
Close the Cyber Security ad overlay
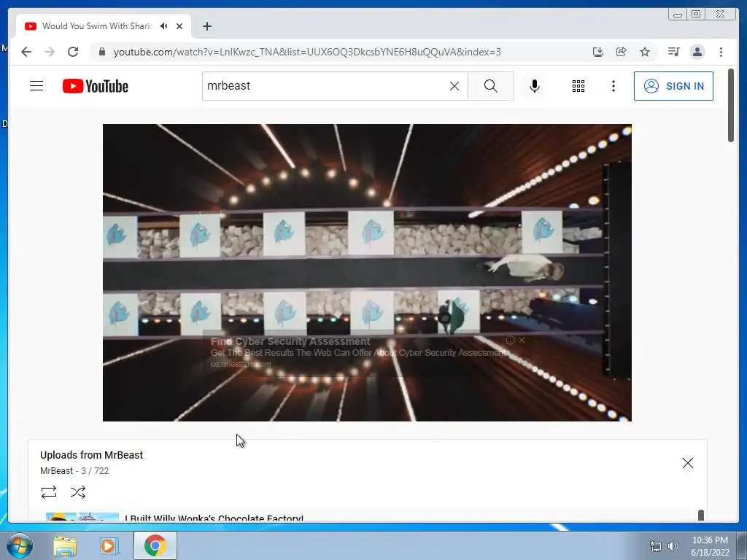522,340
